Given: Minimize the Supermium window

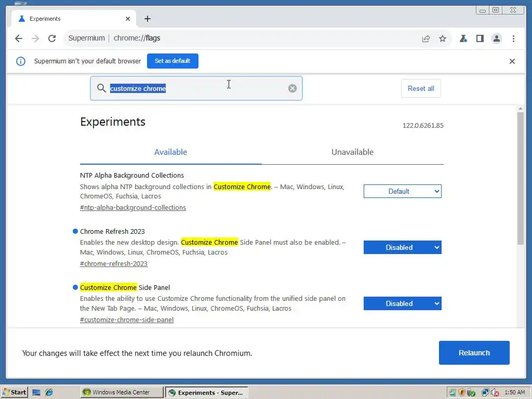Looking at the screenshot, I should point(483,10).
